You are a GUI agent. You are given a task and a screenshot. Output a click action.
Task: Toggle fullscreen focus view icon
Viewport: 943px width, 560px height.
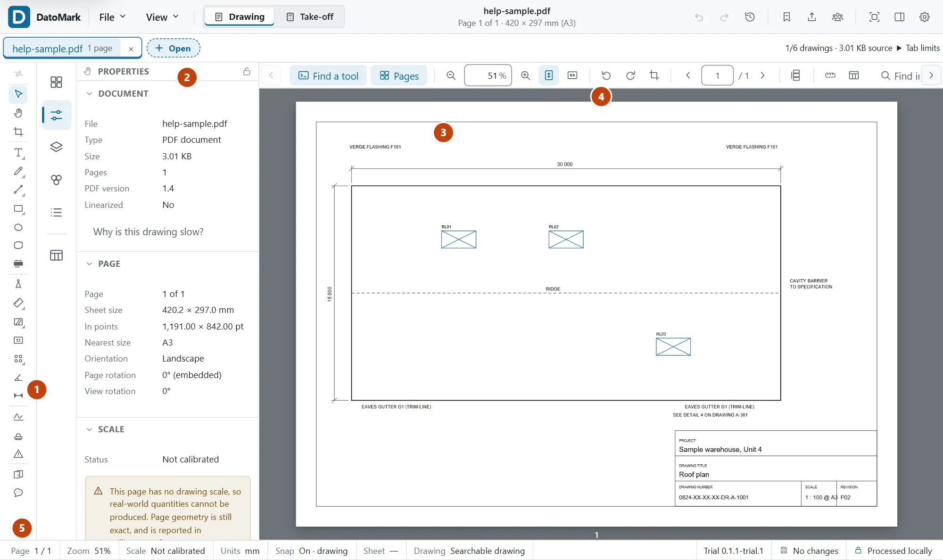click(874, 17)
